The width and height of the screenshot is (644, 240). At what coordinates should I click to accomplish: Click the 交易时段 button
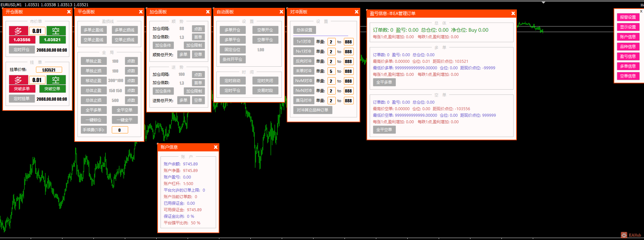[265, 90]
